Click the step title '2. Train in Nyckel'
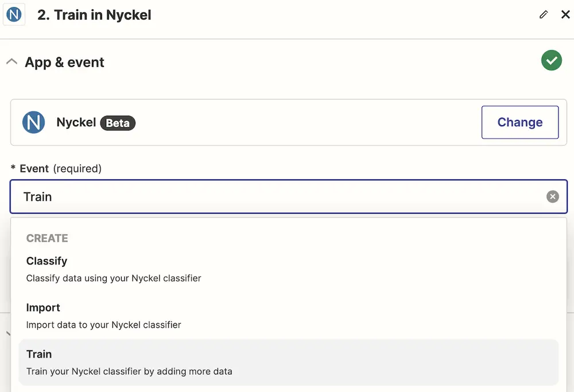This screenshot has height=392, width=574. [94, 15]
